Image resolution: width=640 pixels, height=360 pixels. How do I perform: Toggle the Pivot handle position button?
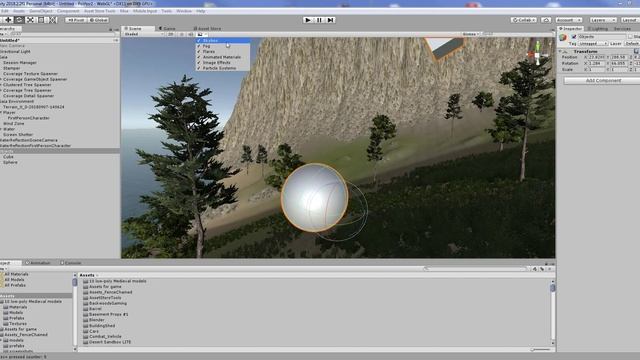coord(76,20)
